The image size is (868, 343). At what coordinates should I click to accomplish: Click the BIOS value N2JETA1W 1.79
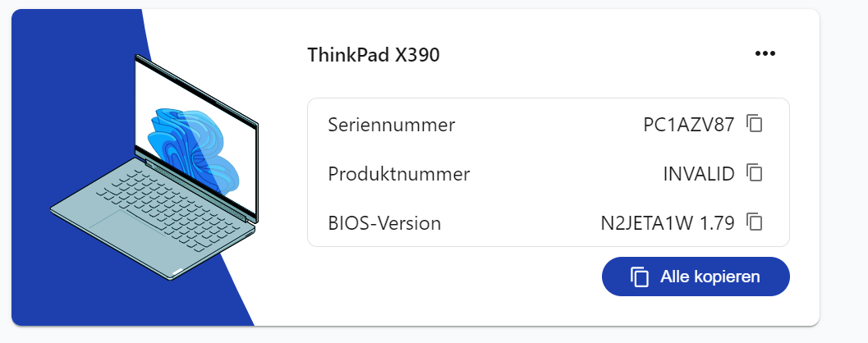(667, 222)
